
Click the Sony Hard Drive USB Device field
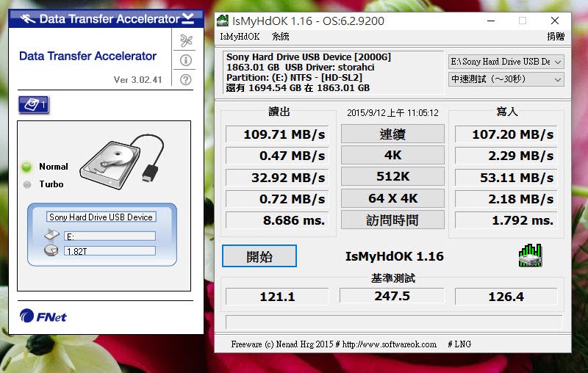click(101, 217)
